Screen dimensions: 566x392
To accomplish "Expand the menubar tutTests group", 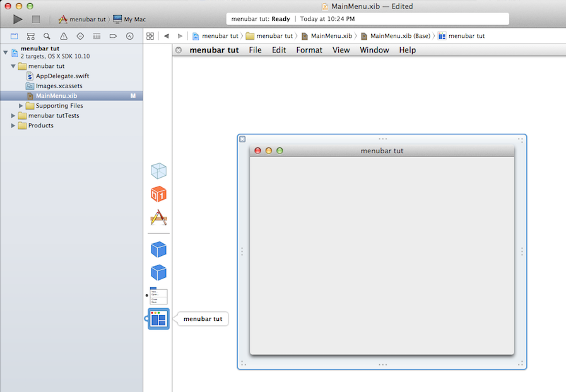I will 14,116.
